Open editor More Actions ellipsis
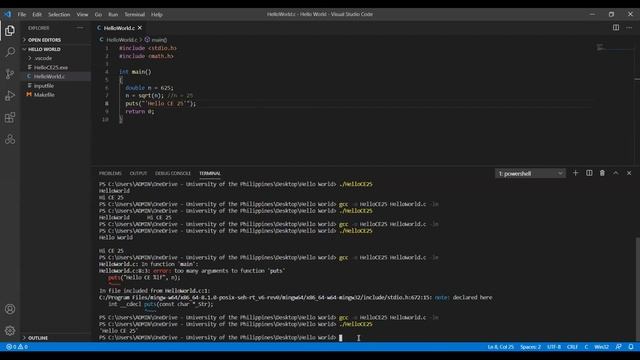The height and width of the screenshot is (360, 640). tap(629, 28)
